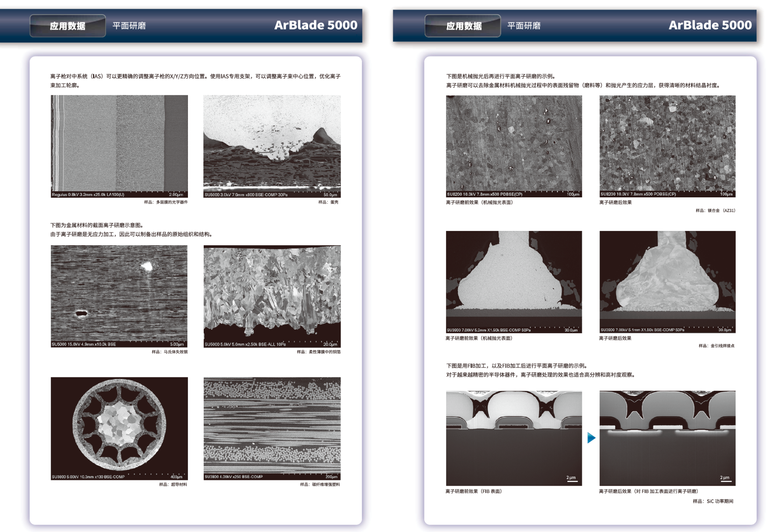Screen dimensions: 784x532
Task: Click the caption 样品: 金引线焊接点
Action: [x=717, y=346]
